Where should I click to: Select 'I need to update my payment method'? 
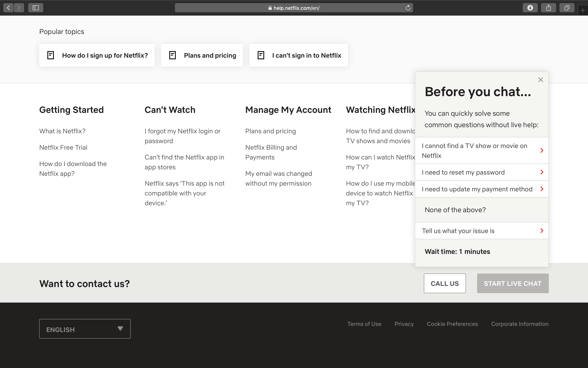[x=482, y=189]
